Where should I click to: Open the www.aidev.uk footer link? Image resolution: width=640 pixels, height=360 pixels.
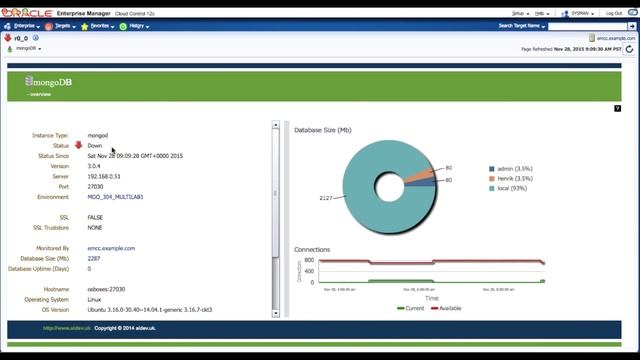click(67, 328)
